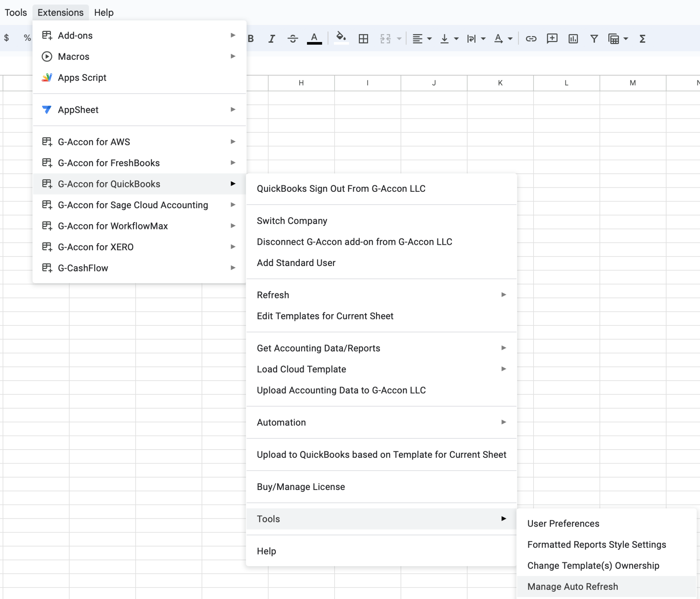Choose Upload Accounting Data to G-Accon LLC
This screenshot has height=599, width=700.
(x=381, y=390)
